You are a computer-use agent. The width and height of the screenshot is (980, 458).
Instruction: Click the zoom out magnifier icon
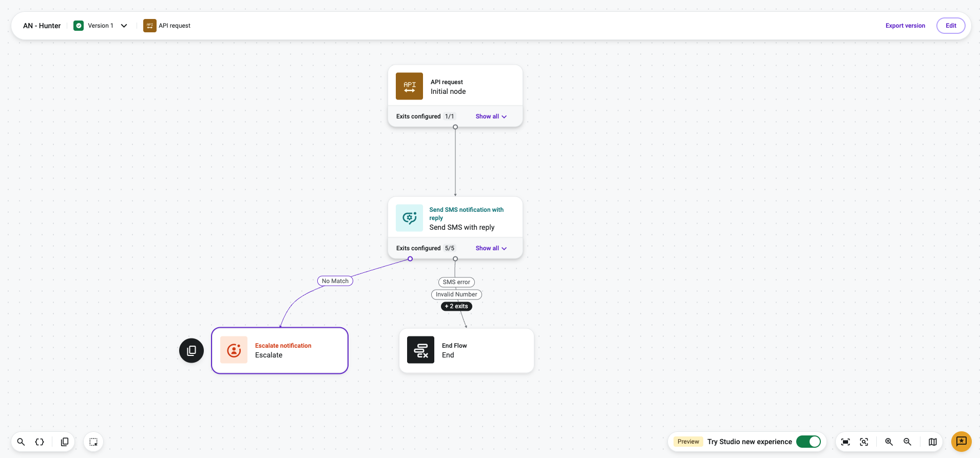point(908,442)
